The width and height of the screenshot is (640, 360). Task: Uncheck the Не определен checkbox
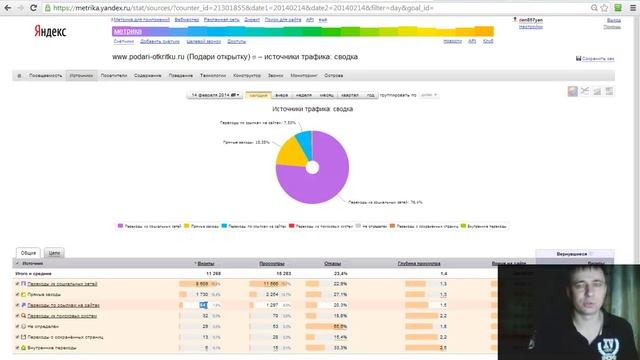click(x=17, y=326)
